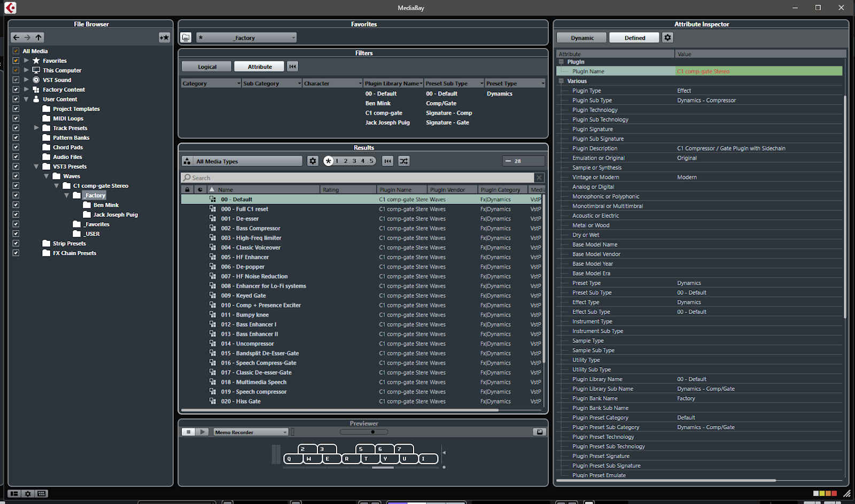
Task: Uncheck the Strip Presets checkbox
Action: (16, 243)
